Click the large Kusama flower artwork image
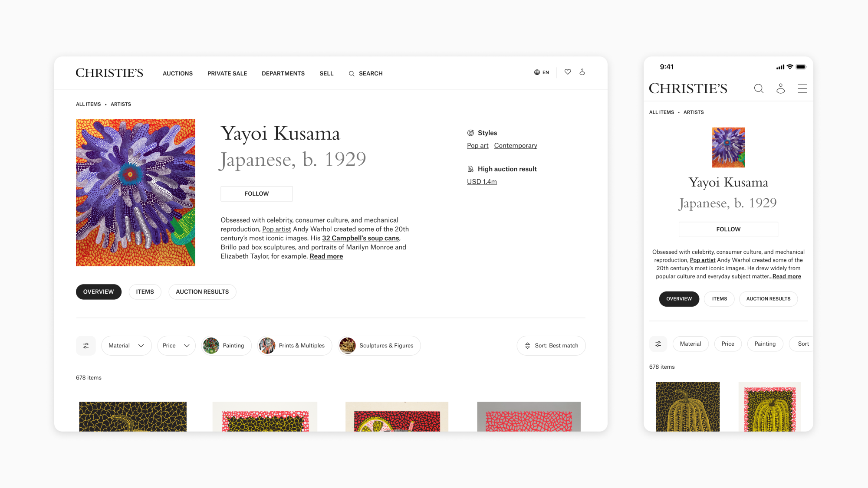 click(135, 193)
